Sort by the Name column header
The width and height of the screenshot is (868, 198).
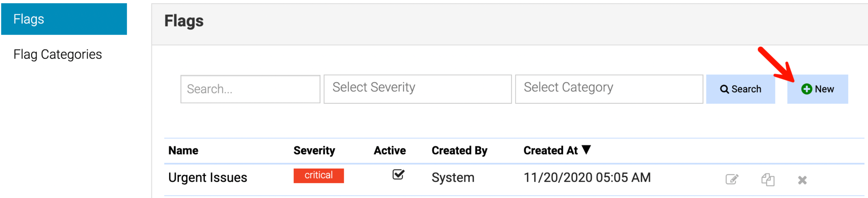click(183, 151)
